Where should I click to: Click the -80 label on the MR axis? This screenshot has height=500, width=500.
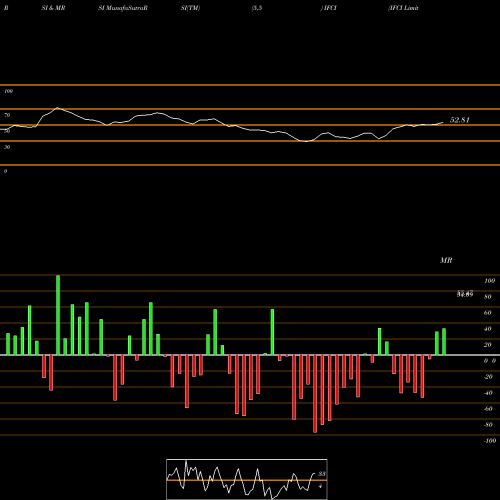(488, 425)
